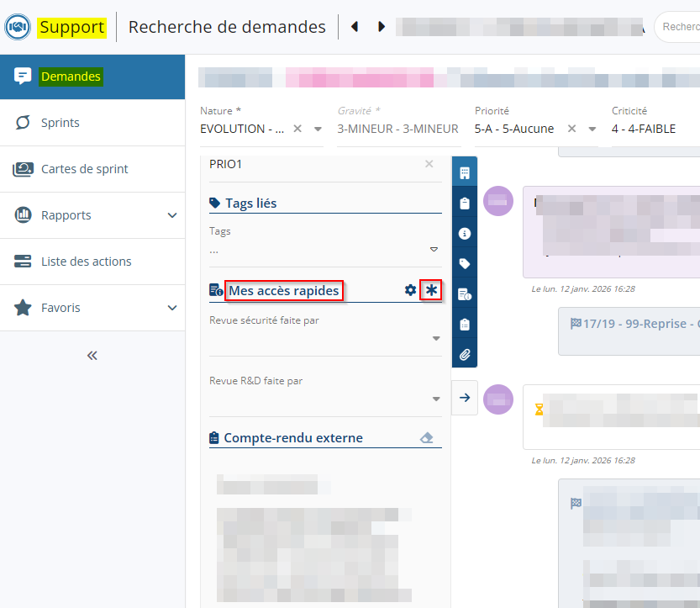Click the info circle icon in strip
Screen dimensions: 700x608
[x=465, y=233]
